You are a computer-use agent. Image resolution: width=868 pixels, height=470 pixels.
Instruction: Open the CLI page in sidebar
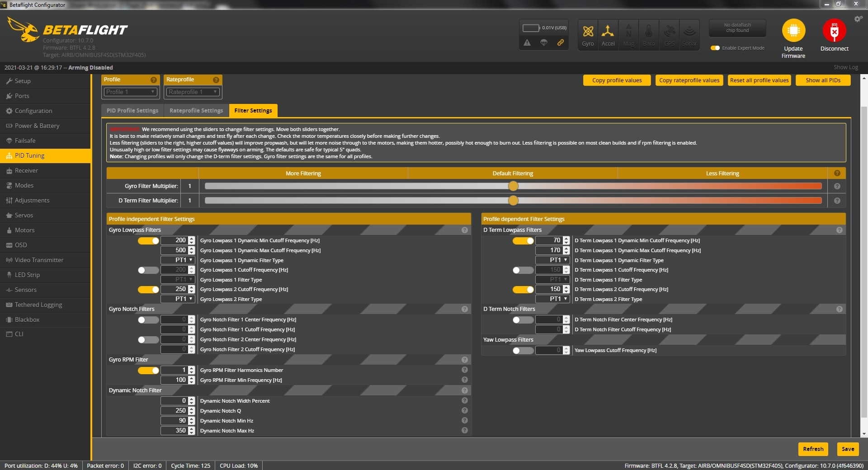(45, 334)
